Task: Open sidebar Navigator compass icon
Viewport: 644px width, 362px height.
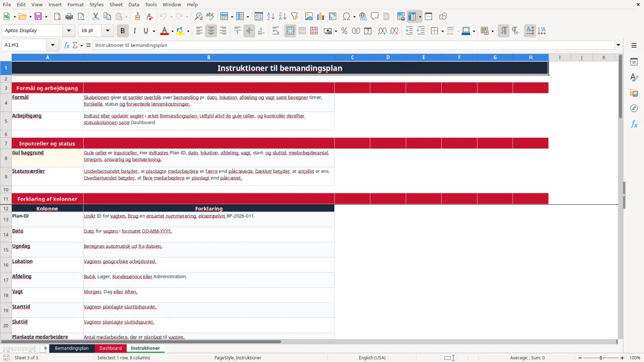Action: click(634, 108)
